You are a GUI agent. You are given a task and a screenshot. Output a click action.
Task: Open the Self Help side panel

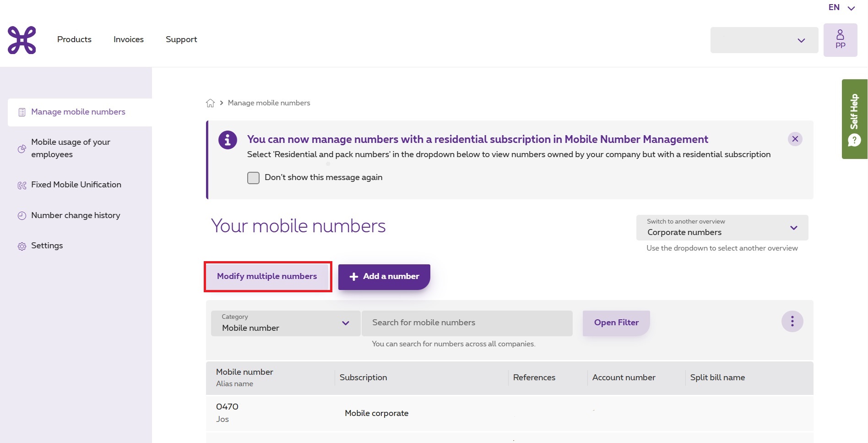point(854,119)
